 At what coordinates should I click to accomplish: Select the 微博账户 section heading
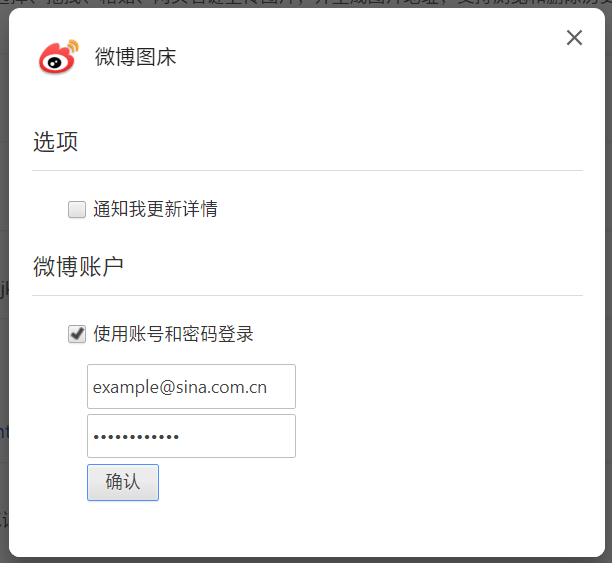[x=78, y=267]
